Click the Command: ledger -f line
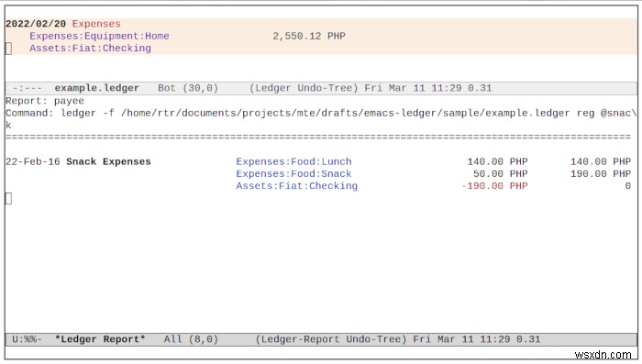Image resolution: width=642 pixels, height=364 pixels. (321, 113)
